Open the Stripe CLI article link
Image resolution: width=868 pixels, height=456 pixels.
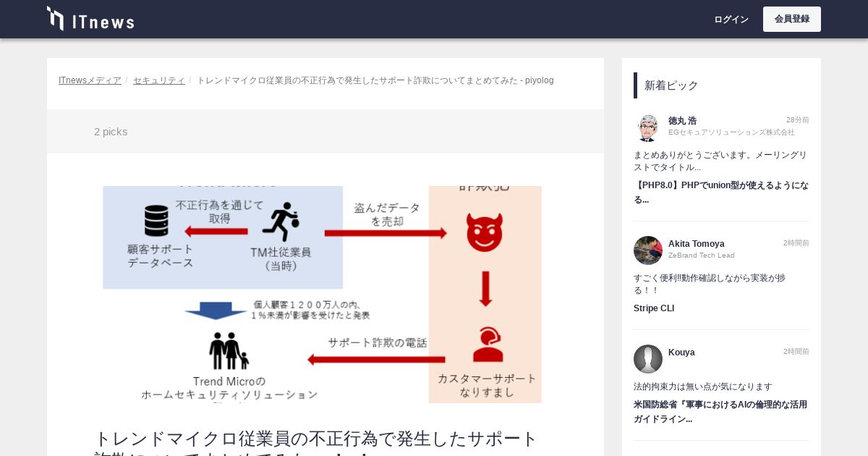[x=654, y=308]
